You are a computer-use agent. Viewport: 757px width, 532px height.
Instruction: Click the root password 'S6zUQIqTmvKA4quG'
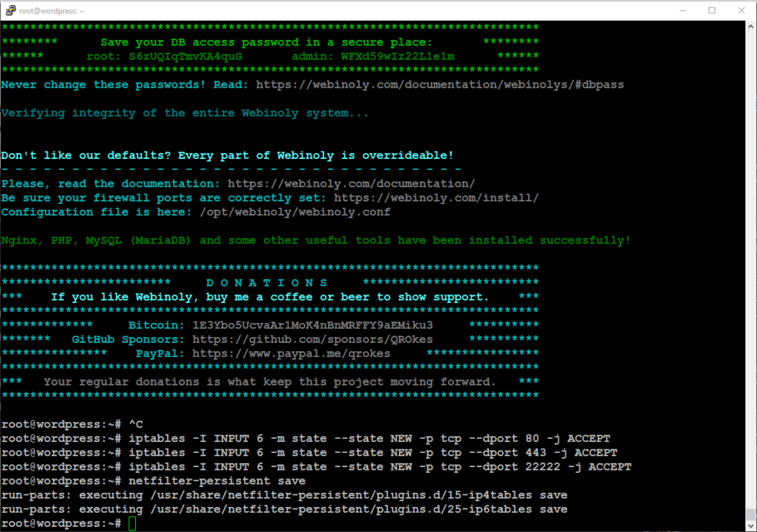[186, 56]
